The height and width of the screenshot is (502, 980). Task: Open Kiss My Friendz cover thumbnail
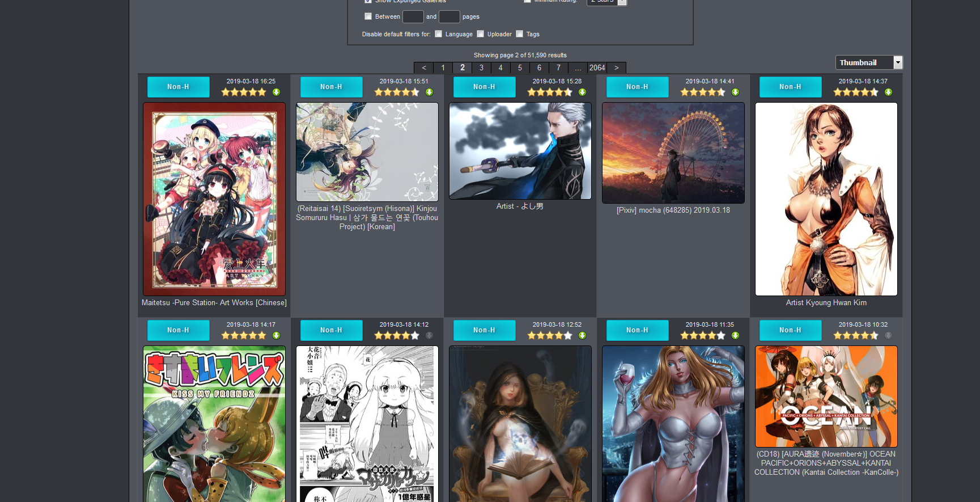(x=214, y=424)
